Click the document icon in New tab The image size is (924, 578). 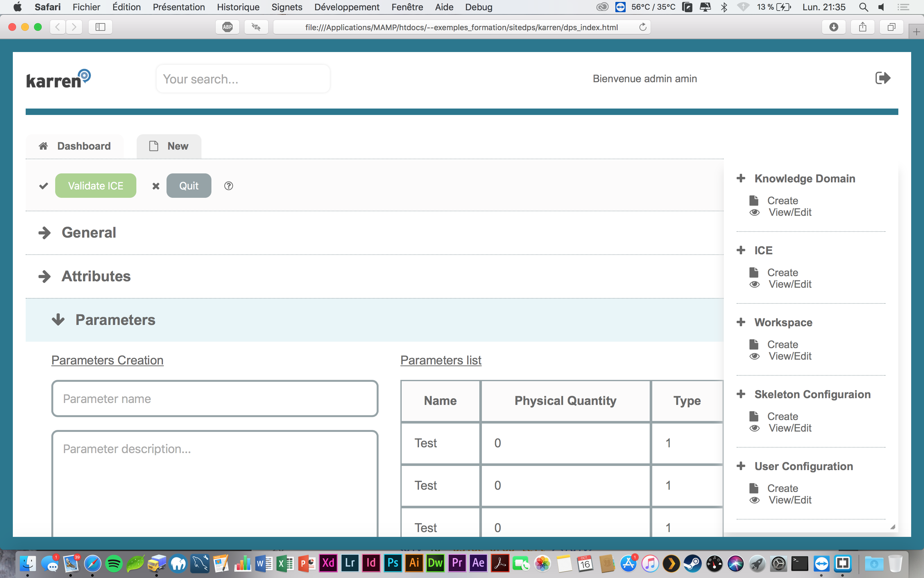(153, 146)
